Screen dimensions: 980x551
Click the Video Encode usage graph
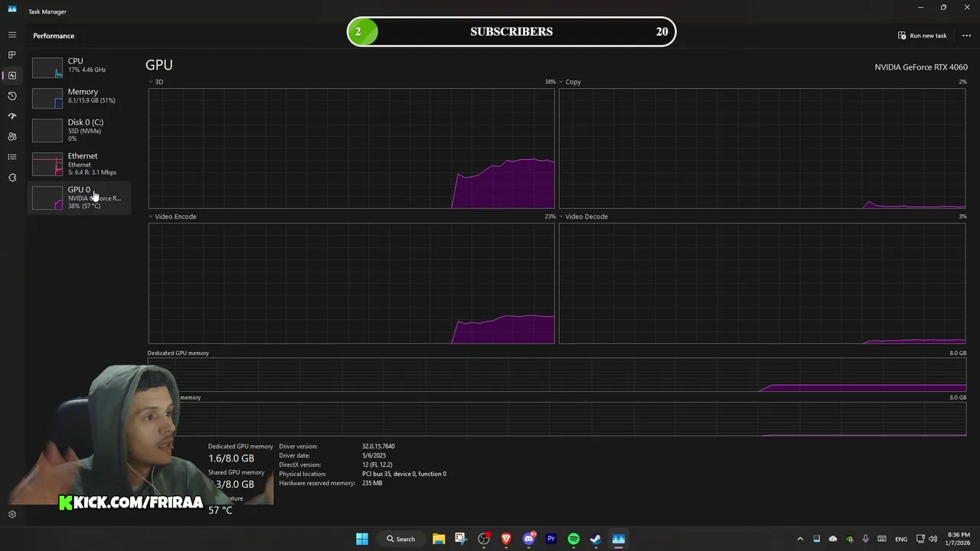pos(351,283)
